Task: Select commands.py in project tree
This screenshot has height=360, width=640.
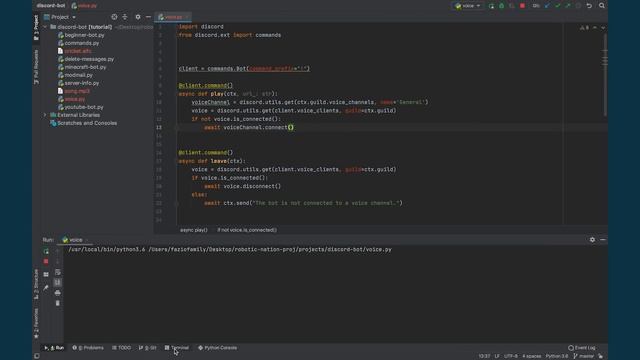Action: pos(78,43)
